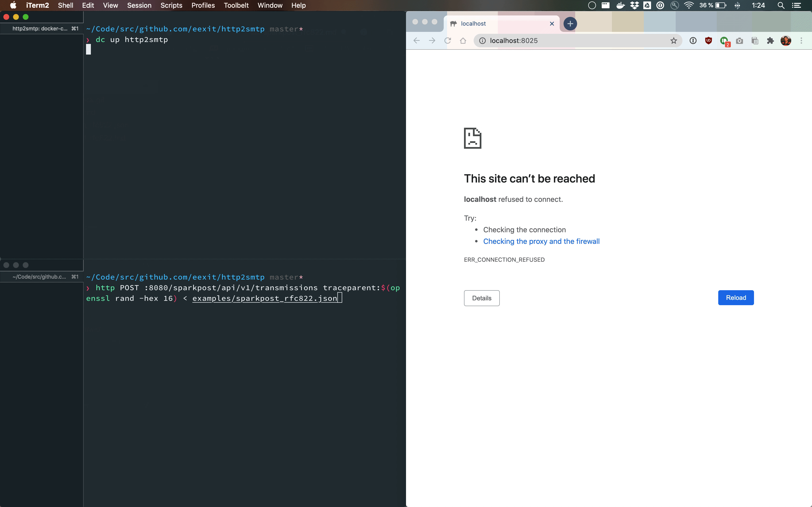Click the bookmark/favorite icon in browser
This screenshot has height=507, width=812.
[x=674, y=40]
